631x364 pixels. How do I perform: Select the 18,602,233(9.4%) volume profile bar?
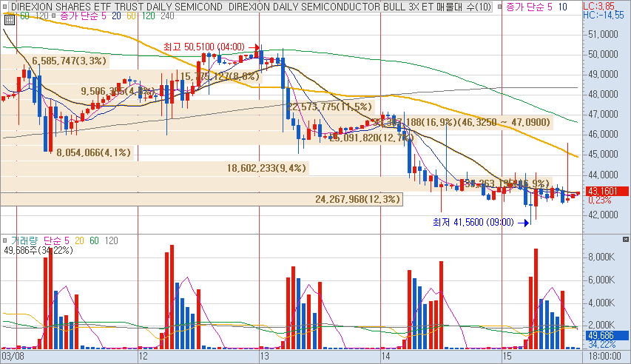[155, 168]
